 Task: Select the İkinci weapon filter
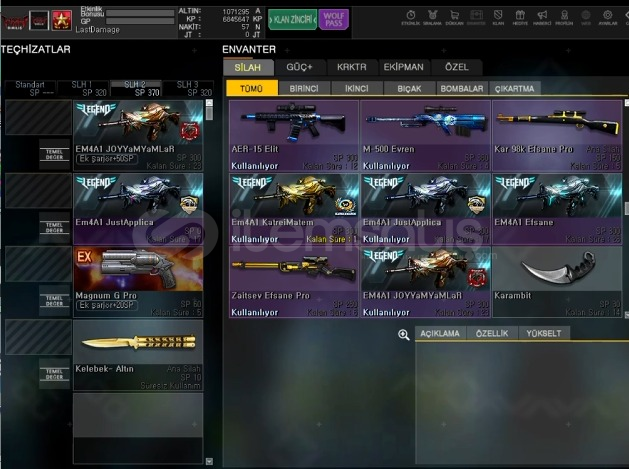pos(357,88)
